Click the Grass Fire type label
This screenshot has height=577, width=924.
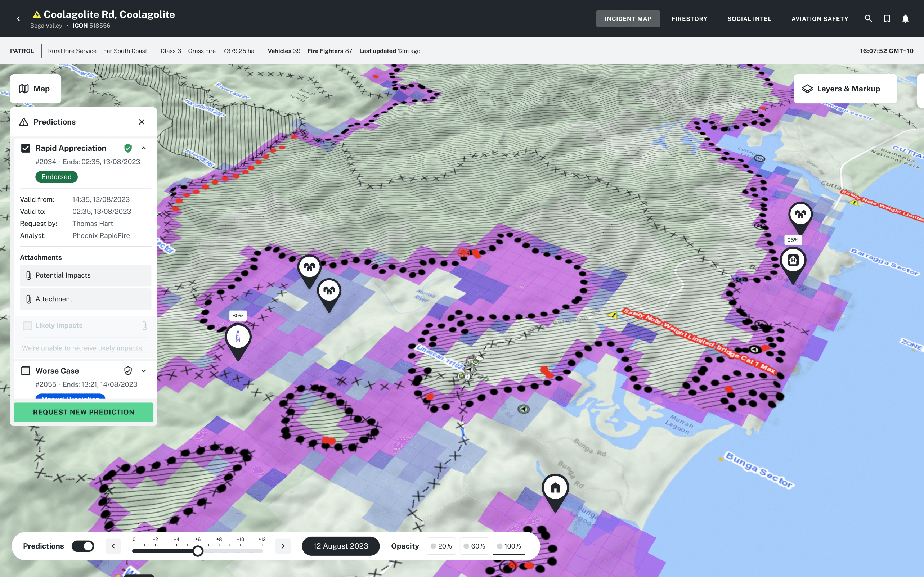[202, 51]
